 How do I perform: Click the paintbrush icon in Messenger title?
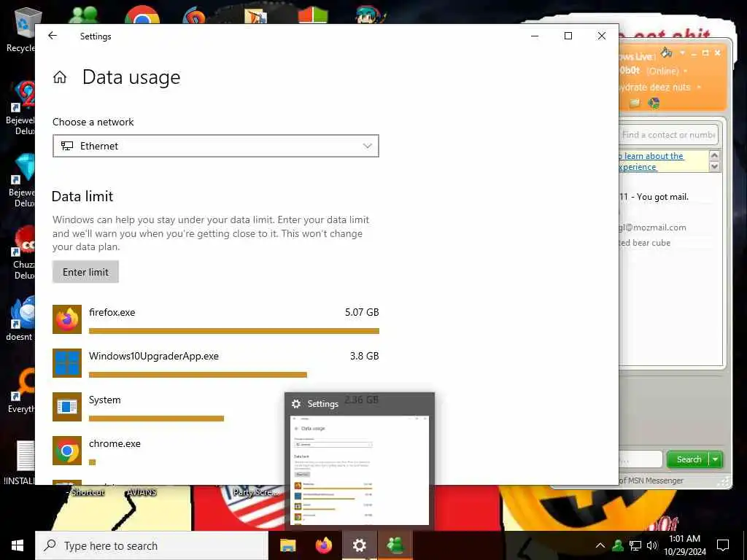click(667, 52)
